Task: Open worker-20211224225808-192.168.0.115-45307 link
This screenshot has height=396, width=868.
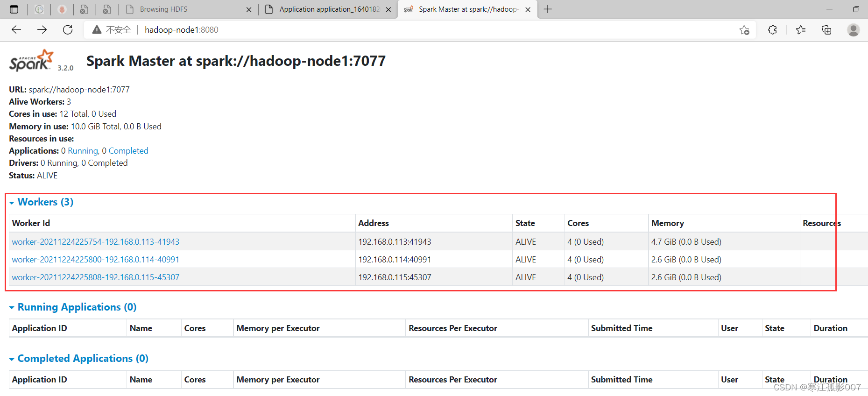Action: click(x=96, y=277)
